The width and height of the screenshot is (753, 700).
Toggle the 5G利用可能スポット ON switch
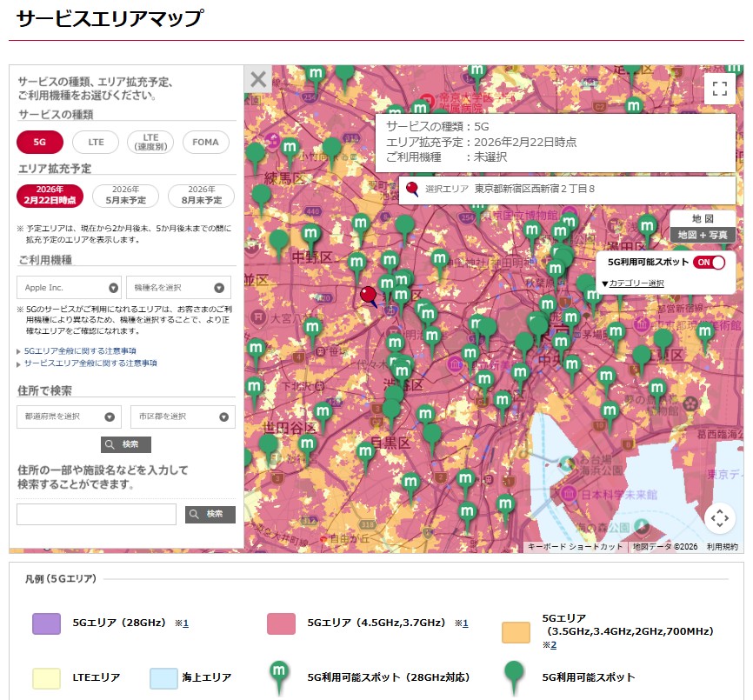tap(709, 263)
